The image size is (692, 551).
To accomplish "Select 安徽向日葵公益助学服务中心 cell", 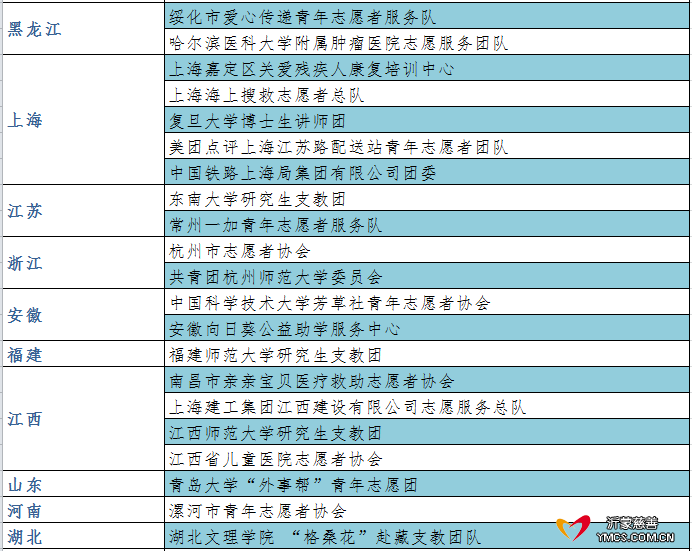I will tap(427, 328).
